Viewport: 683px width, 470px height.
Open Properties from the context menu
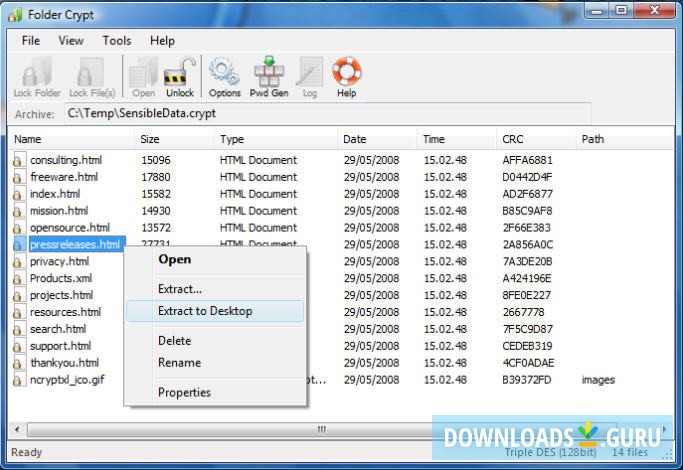pos(215,392)
